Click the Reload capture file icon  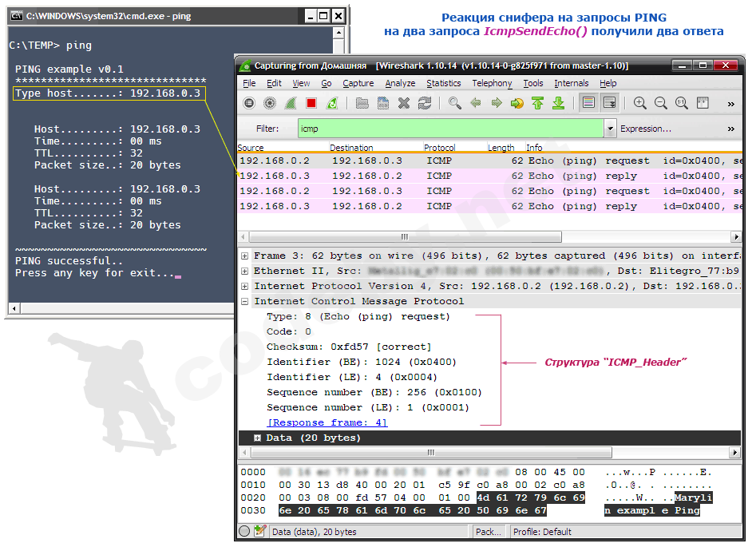pyautogui.click(x=425, y=103)
